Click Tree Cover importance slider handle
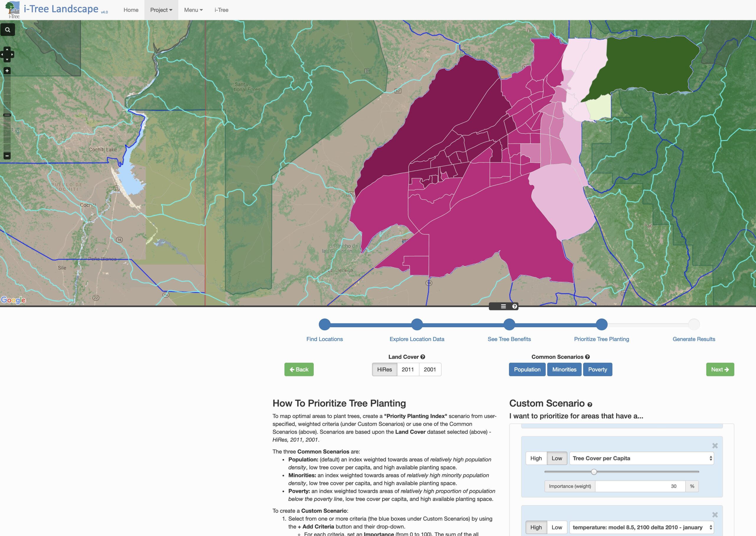The image size is (756, 536). (594, 472)
